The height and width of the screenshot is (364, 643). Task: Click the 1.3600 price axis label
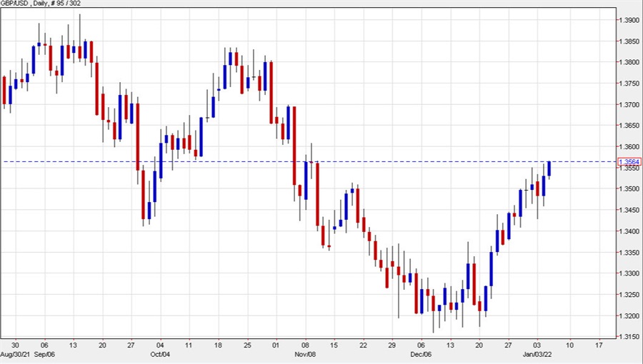(x=629, y=147)
